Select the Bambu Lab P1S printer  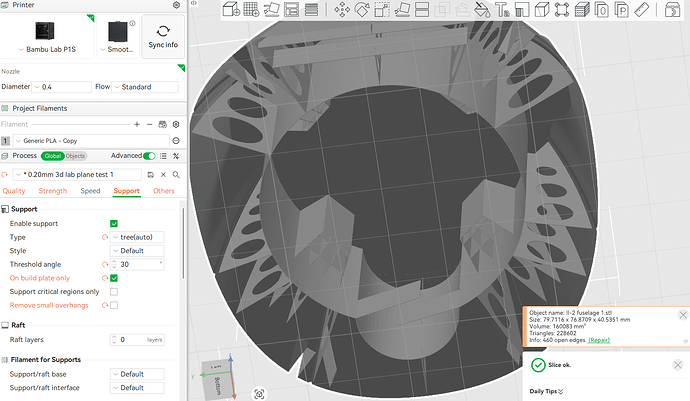click(48, 37)
